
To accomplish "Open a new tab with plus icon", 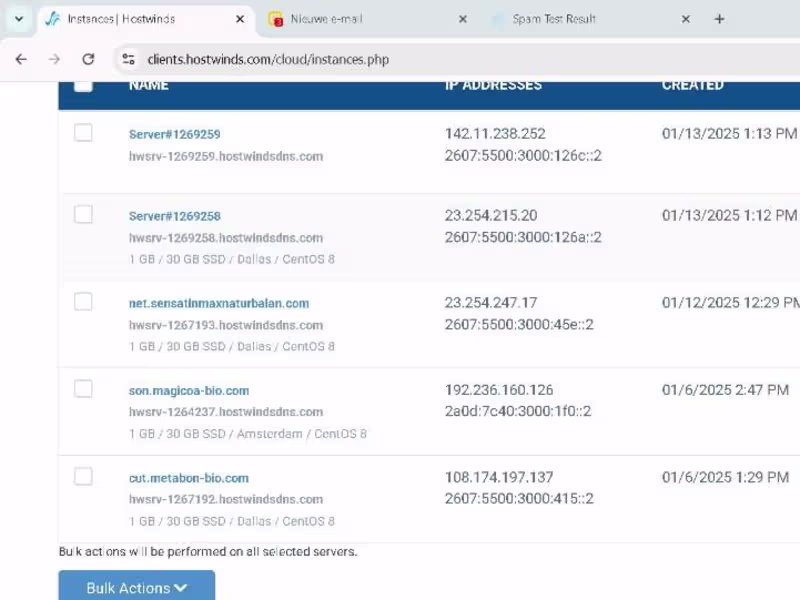I will pyautogui.click(x=719, y=19).
